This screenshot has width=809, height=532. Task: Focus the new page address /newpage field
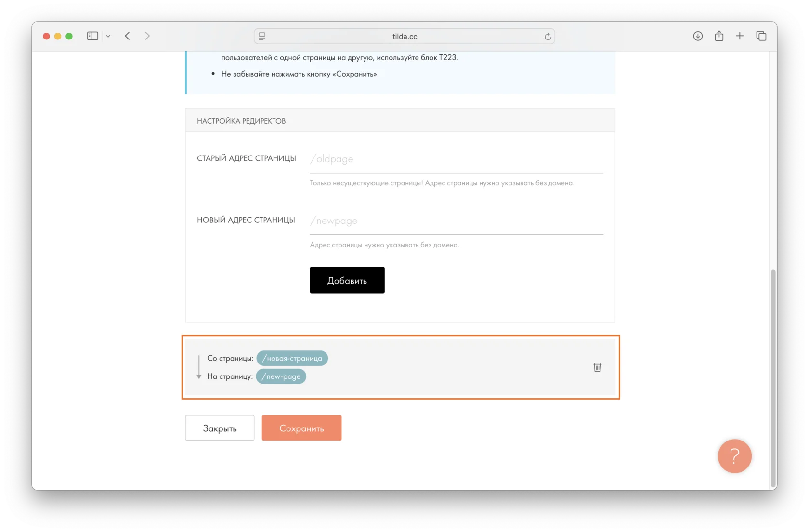456,221
